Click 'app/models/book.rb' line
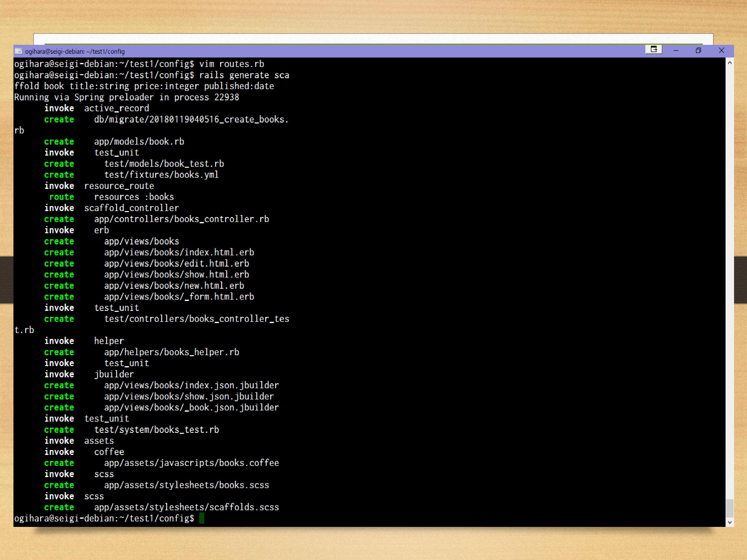 pos(139,141)
